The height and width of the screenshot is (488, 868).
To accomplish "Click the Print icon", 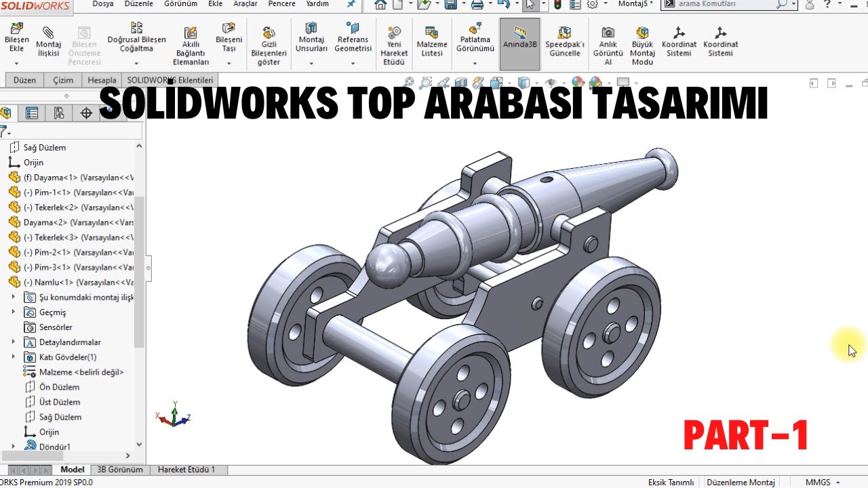I will 477,5.
